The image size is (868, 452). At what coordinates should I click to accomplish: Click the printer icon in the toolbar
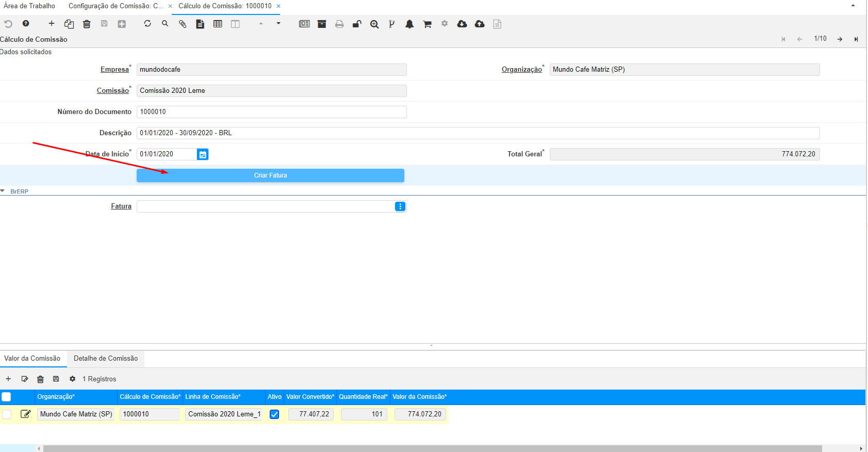pos(339,24)
